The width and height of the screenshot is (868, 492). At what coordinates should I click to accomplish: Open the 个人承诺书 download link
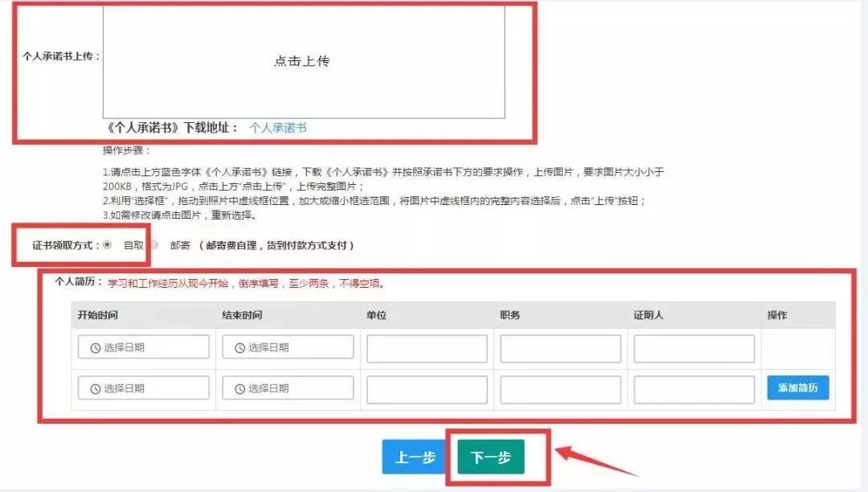278,128
